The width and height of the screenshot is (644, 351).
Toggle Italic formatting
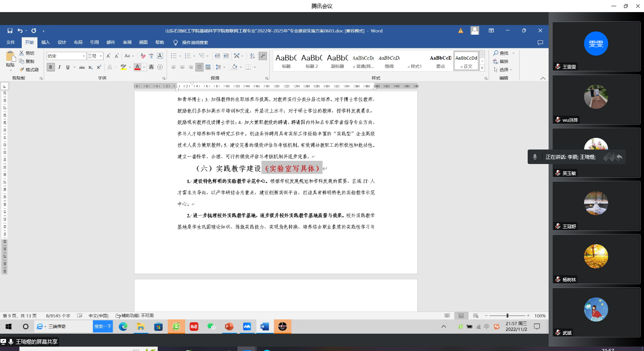pyautogui.click(x=59, y=67)
